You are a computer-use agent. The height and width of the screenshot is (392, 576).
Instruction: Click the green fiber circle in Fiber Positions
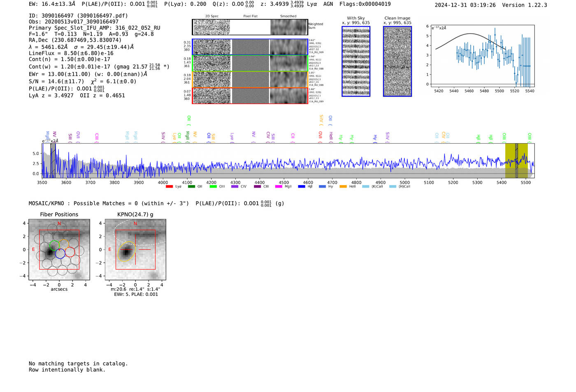pos(54,246)
